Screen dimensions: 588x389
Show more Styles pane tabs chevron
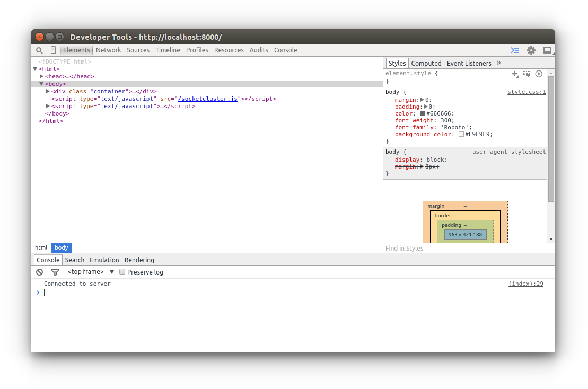coord(498,63)
